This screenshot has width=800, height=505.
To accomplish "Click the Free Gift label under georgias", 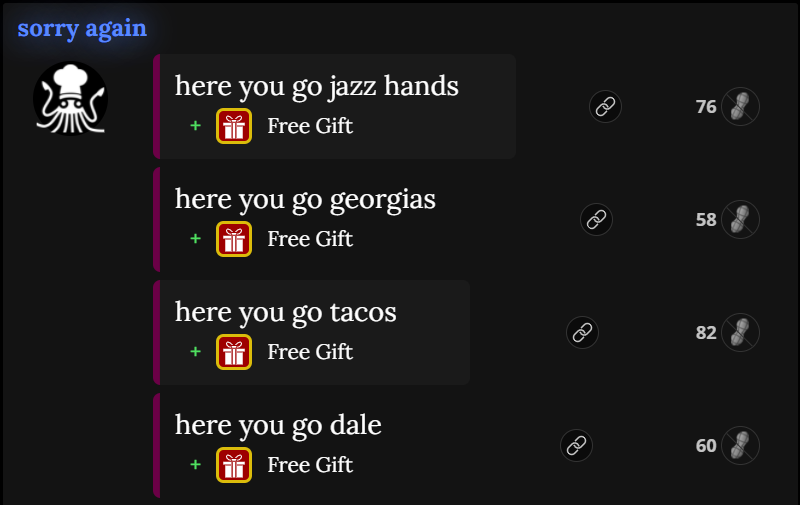I will [310, 239].
